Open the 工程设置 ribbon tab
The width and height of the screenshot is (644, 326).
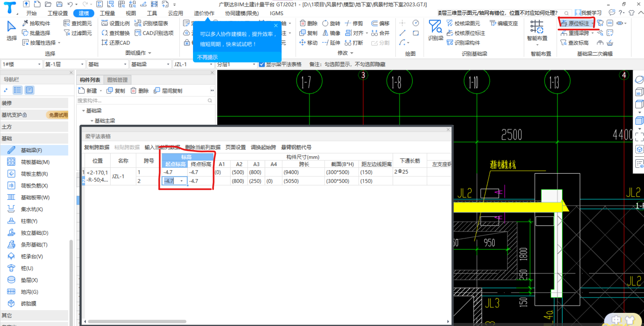click(58, 13)
